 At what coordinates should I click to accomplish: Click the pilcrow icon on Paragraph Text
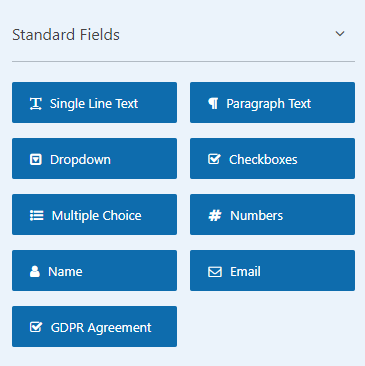pos(213,104)
